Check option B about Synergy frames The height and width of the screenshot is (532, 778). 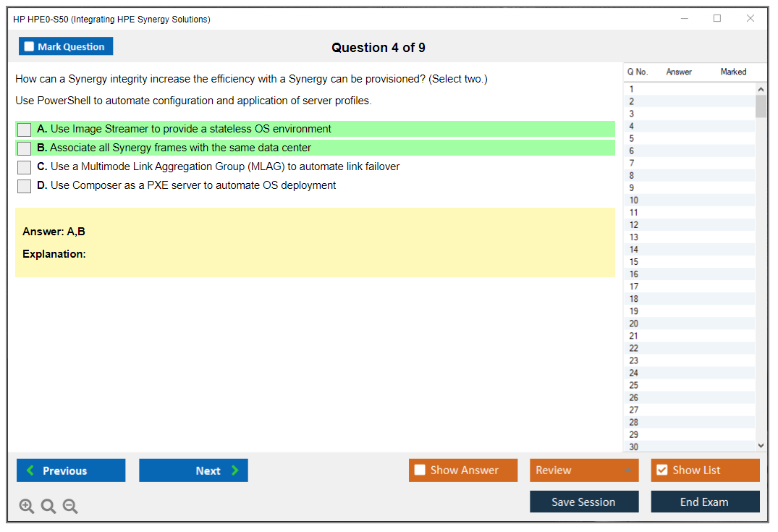[x=25, y=148]
